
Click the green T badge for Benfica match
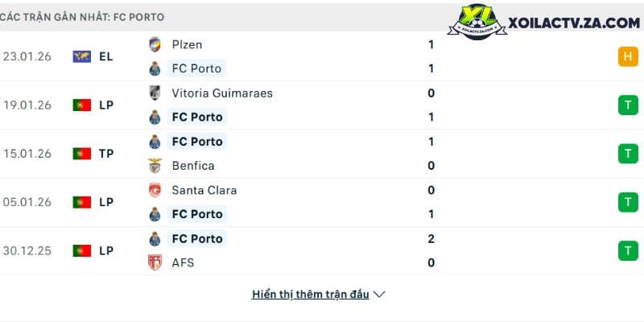point(628,154)
